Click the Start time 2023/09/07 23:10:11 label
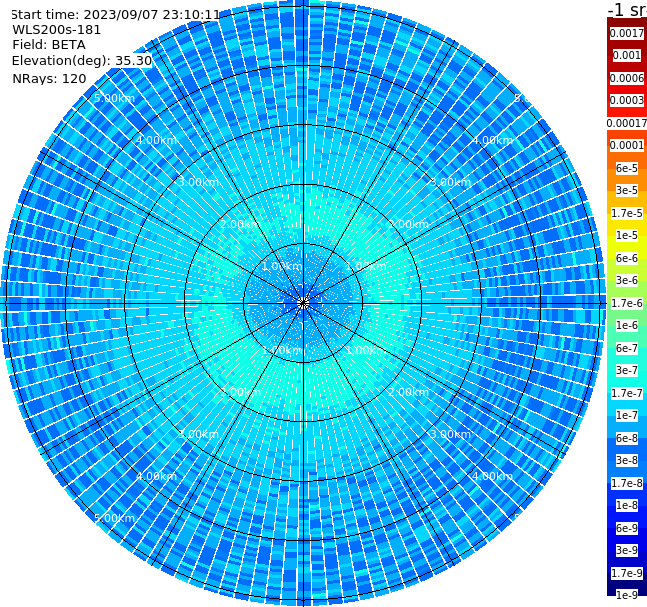 tap(115, 15)
